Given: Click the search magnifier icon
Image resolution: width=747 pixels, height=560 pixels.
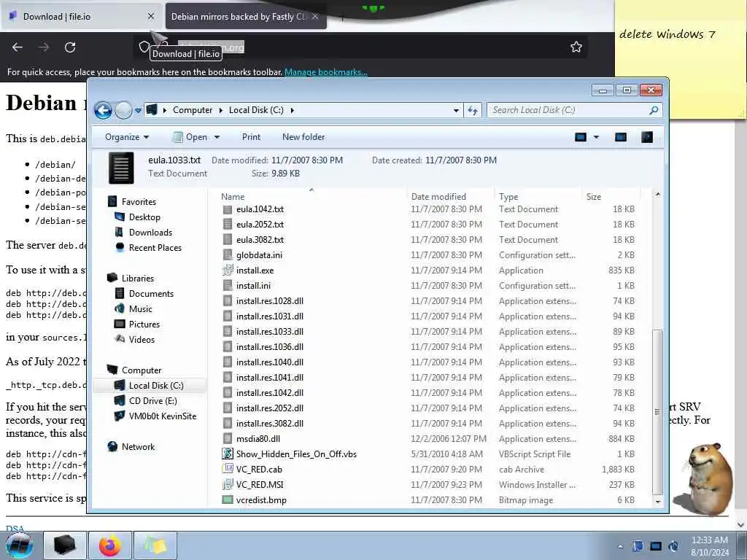Looking at the screenshot, I should tap(654, 110).
